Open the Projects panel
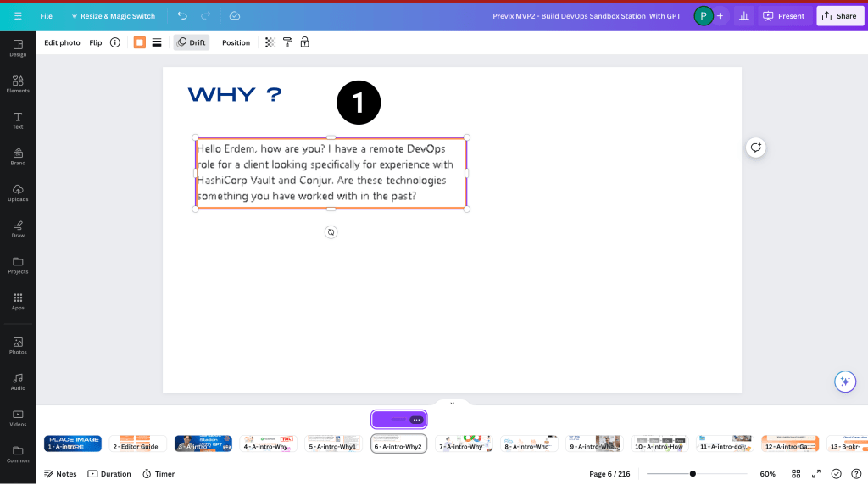Viewport: 868px width, 485px height. pyautogui.click(x=18, y=265)
